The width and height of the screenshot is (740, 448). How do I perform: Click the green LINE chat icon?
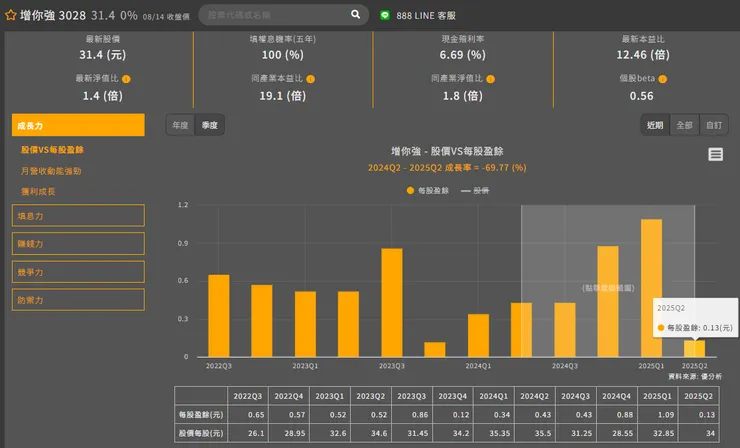pos(385,15)
